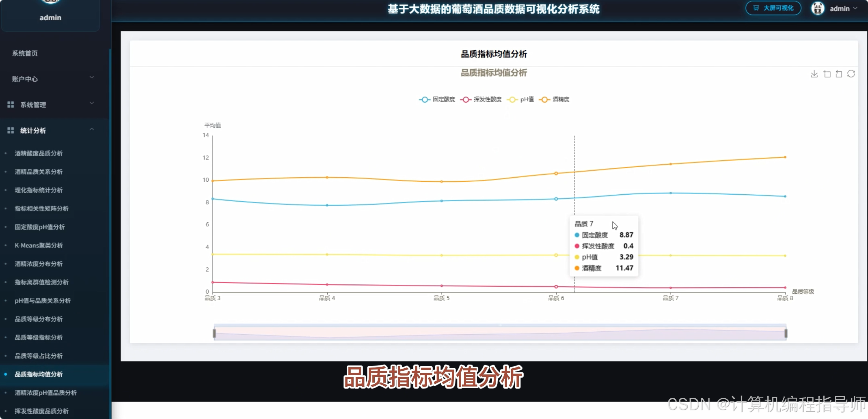868x419 pixels.
Task: Click the chart restore refresh icon
Action: coord(851,74)
